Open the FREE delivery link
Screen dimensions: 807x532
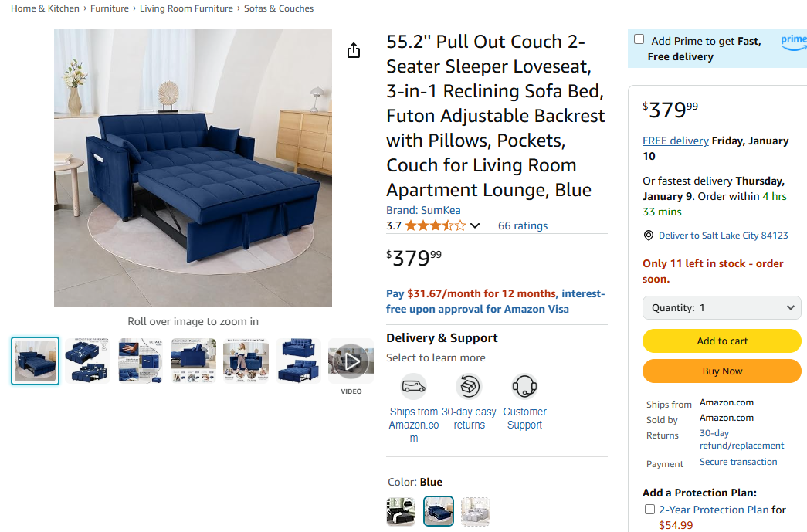pyautogui.click(x=675, y=140)
